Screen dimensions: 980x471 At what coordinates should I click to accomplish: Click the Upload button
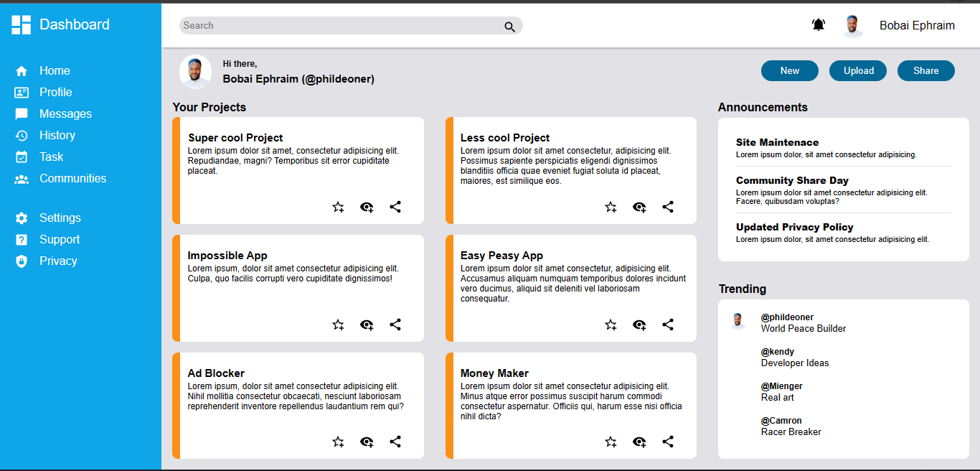click(858, 70)
